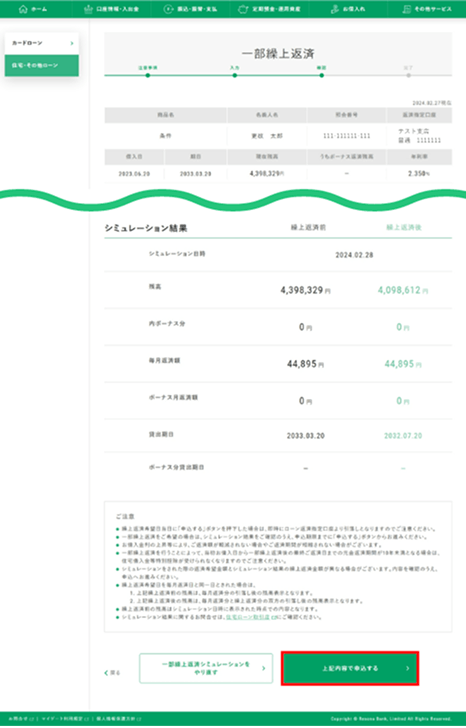
Task: Go back using the 戻る chevron
Action: pos(106,673)
